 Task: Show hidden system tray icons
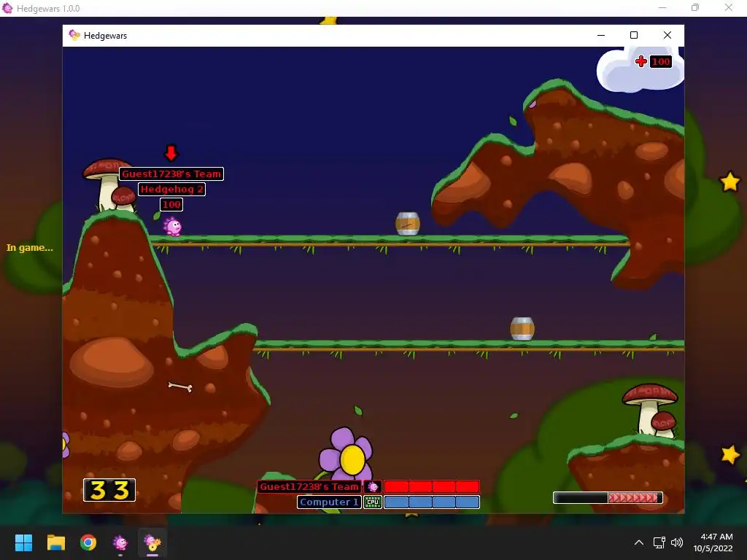(639, 542)
